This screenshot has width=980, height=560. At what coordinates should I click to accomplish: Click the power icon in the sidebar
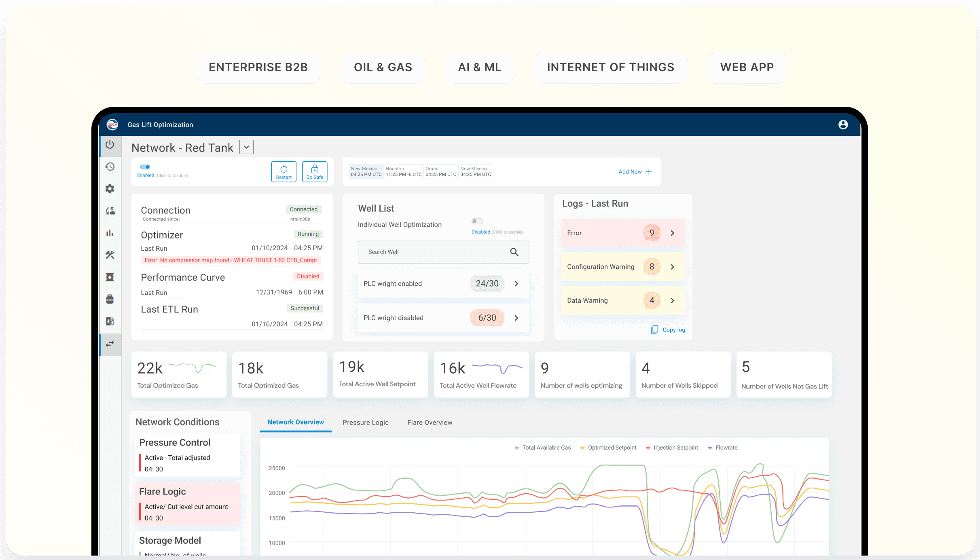[x=110, y=145]
